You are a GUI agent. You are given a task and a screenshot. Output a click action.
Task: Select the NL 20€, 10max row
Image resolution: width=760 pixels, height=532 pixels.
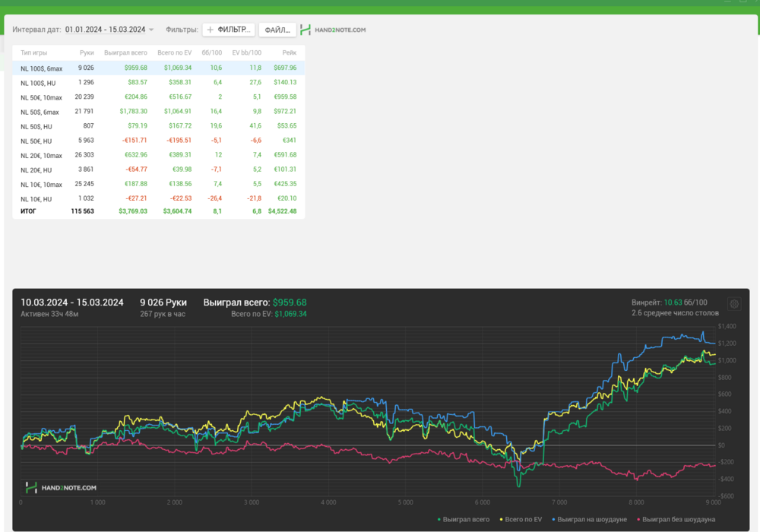(x=159, y=155)
